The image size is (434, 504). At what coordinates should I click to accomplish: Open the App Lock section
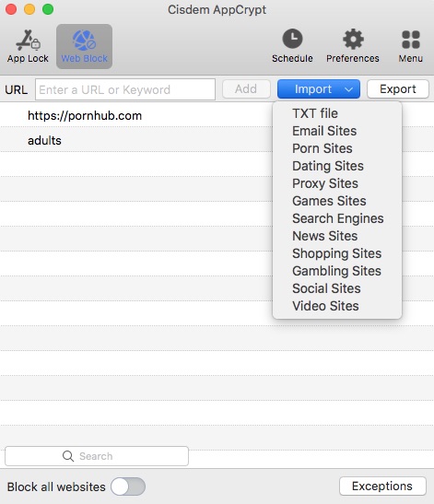[x=28, y=46]
